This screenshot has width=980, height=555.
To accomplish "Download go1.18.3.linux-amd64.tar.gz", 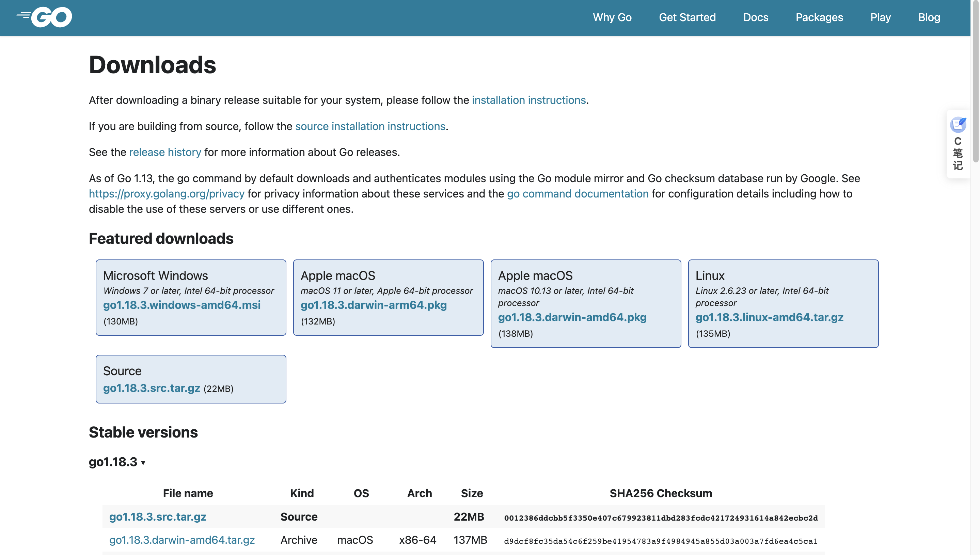I will click(769, 317).
